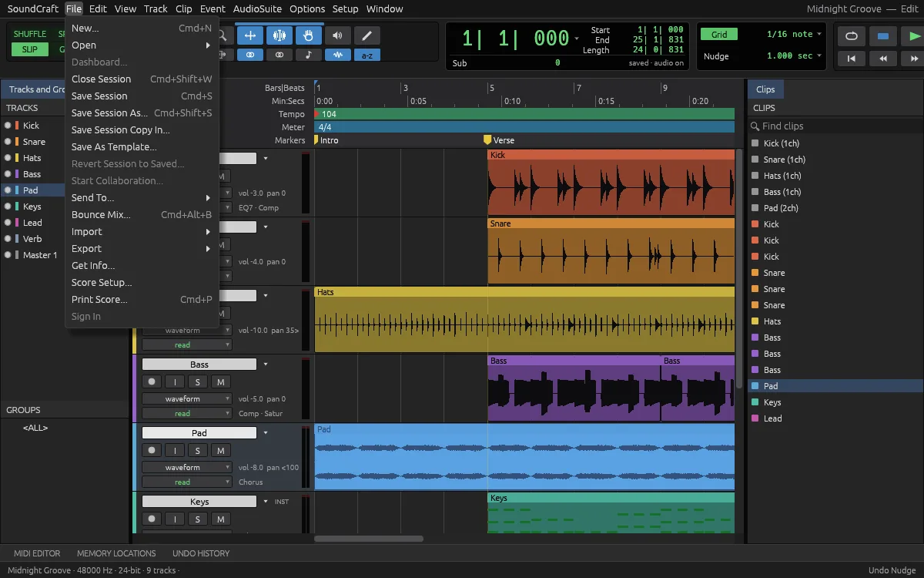
Task: Click the Bass track name button
Action: (x=199, y=365)
